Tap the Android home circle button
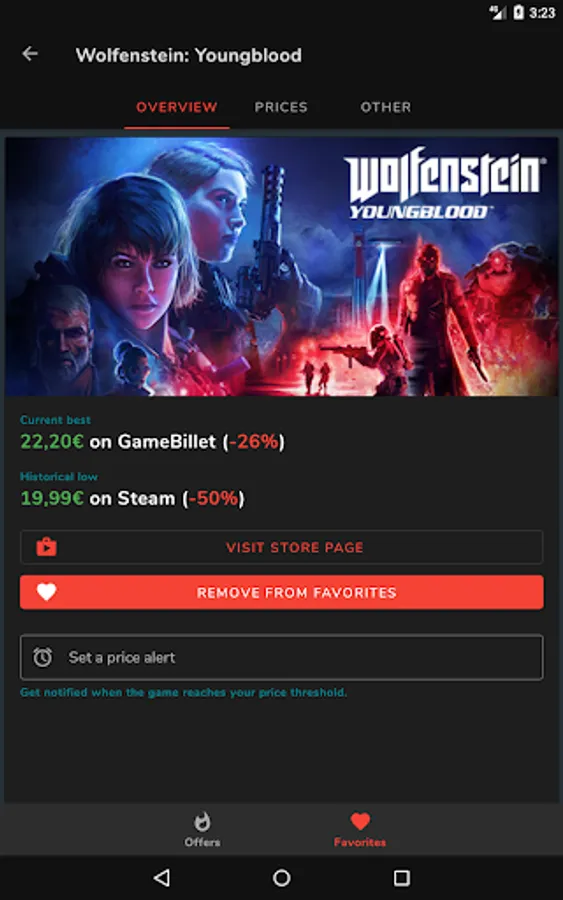The image size is (563, 900). pos(281,877)
